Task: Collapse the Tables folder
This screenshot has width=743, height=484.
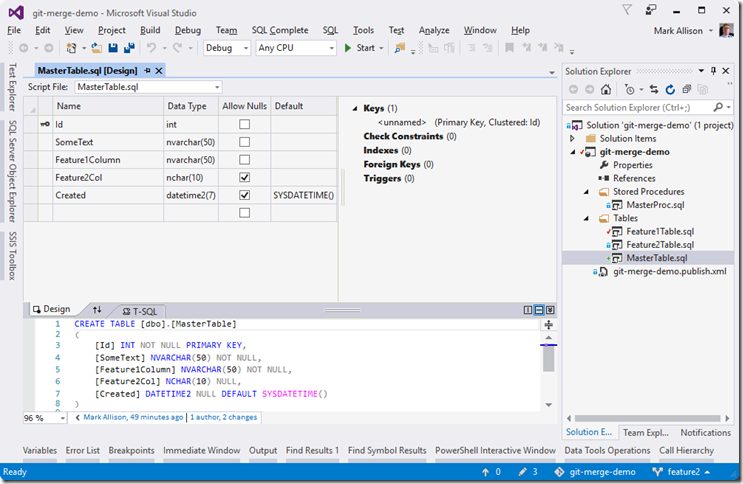Action: pos(586,219)
